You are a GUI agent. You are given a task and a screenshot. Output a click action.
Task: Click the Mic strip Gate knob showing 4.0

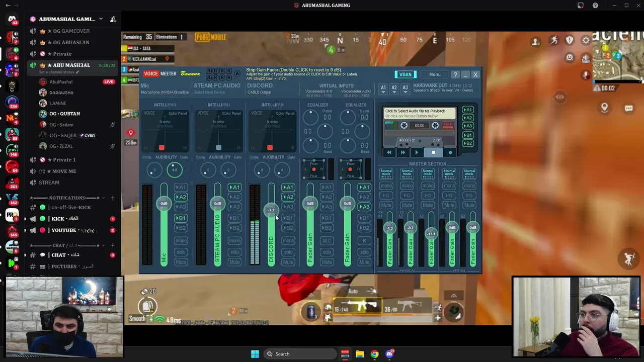[x=174, y=170]
